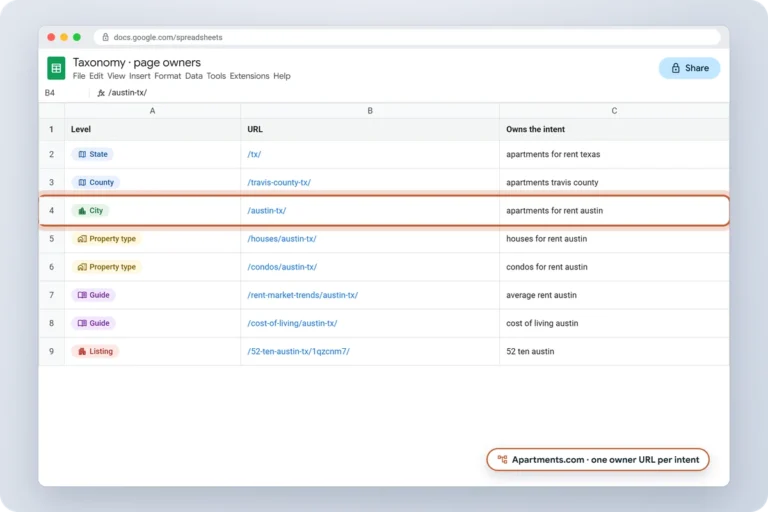Click the County level chip

tap(96, 182)
